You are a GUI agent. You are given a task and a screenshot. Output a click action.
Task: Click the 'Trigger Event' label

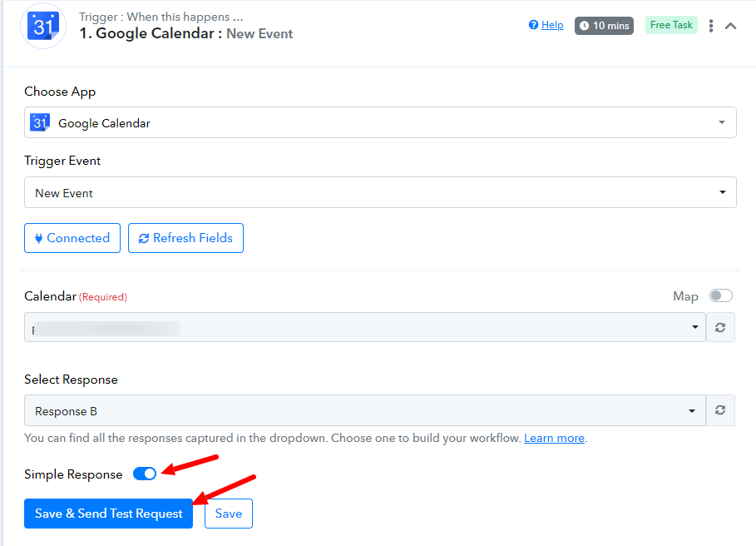click(62, 161)
